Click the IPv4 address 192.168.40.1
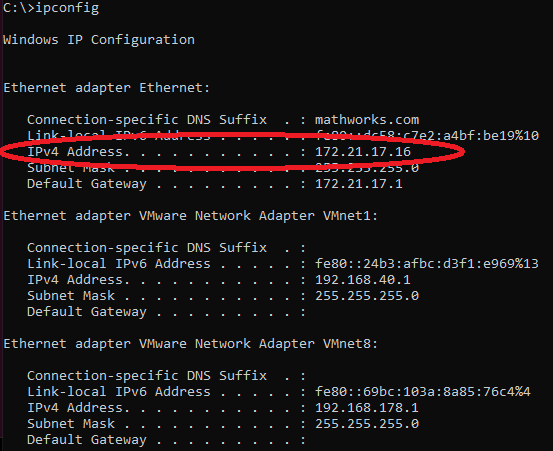Screen dimensions: 553x451 tap(363, 280)
